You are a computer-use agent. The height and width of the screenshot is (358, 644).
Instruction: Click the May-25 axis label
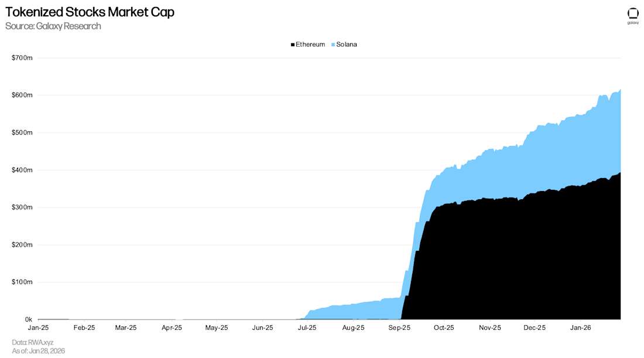click(x=217, y=328)
